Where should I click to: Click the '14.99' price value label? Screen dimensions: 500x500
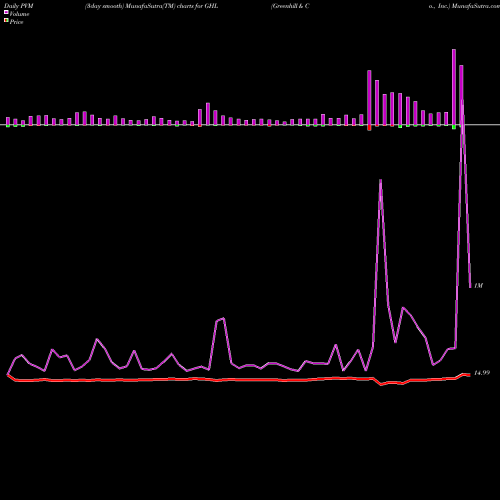click(482, 373)
